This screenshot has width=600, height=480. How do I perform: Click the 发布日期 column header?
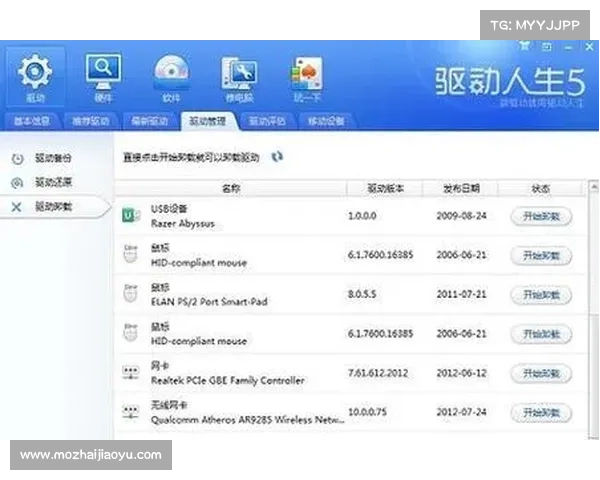click(x=458, y=188)
